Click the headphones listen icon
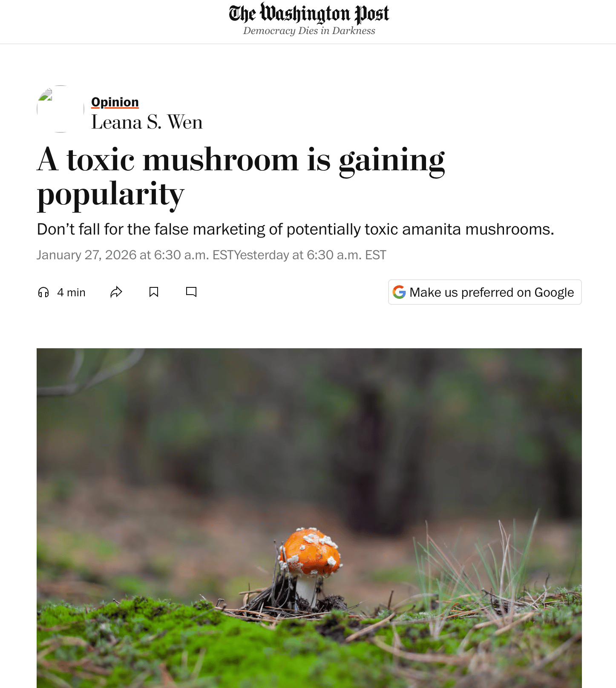Viewport: 616px width, 688px height. click(43, 292)
